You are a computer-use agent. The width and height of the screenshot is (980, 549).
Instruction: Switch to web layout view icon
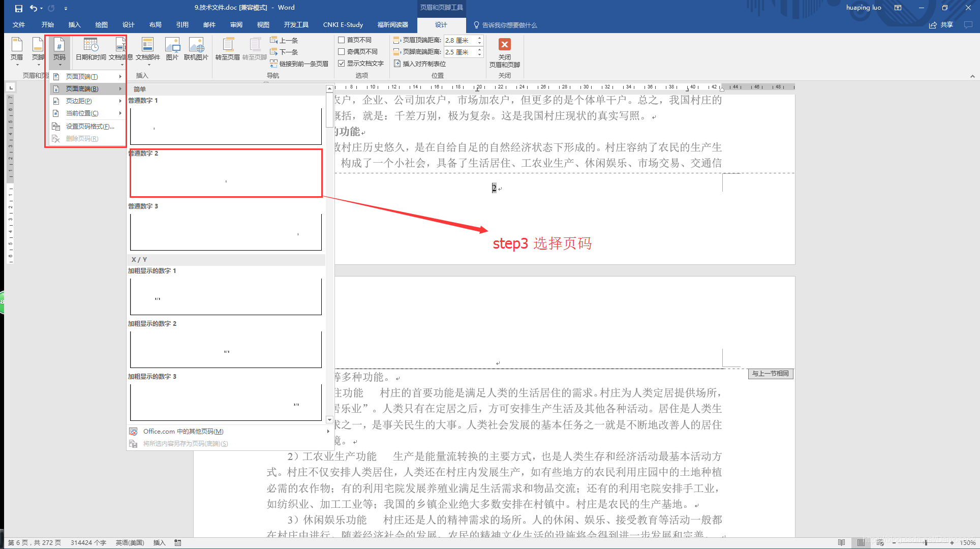(880, 542)
